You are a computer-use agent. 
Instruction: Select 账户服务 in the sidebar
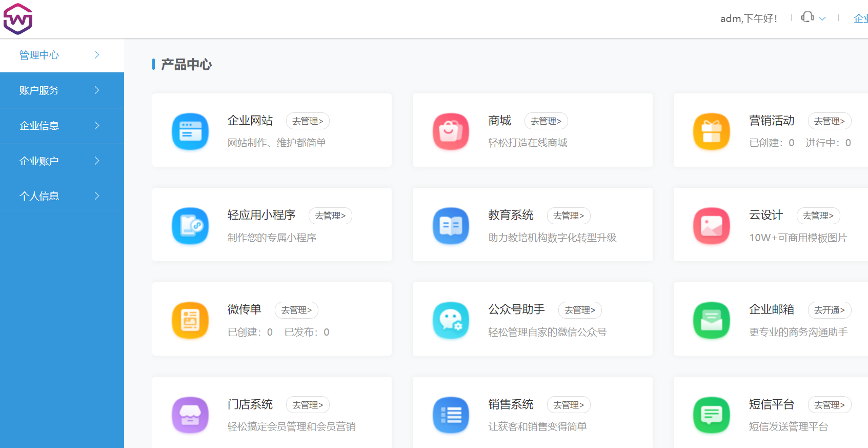point(62,90)
